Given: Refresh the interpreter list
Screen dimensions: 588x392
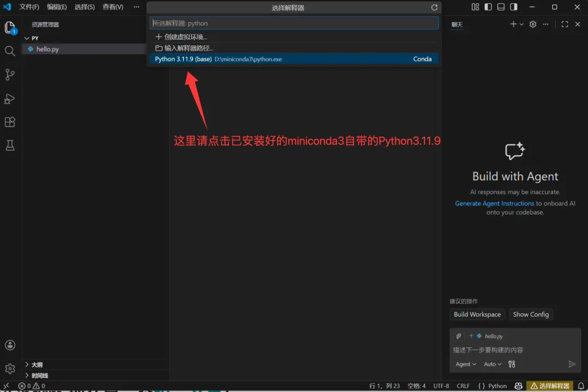Looking at the screenshot, I should pos(434,8).
